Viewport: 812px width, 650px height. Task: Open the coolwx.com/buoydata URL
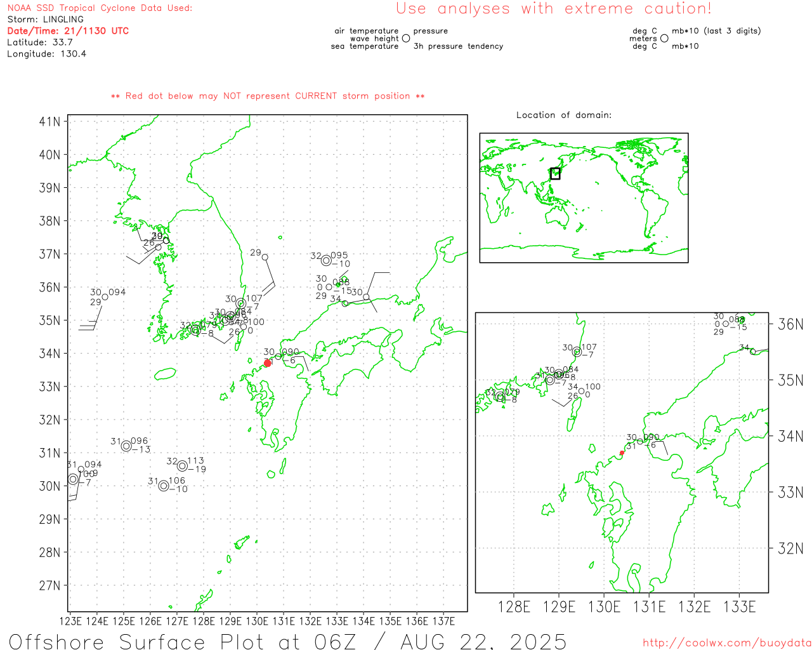[727, 643]
